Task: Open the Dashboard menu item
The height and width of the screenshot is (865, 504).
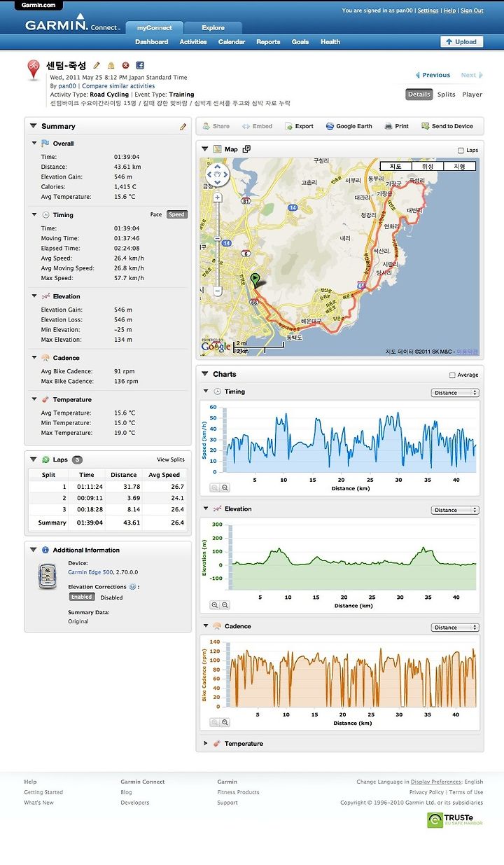Action: point(152,42)
